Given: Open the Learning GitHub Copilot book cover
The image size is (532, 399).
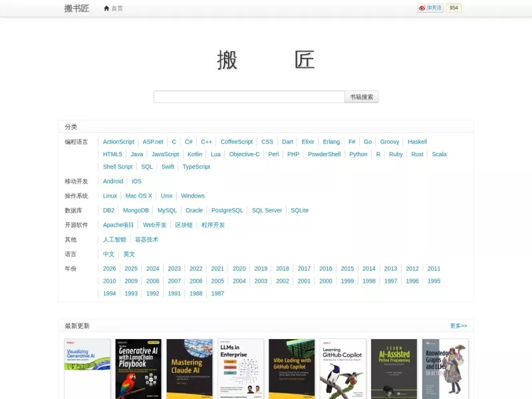Looking at the screenshot, I should 343,369.
